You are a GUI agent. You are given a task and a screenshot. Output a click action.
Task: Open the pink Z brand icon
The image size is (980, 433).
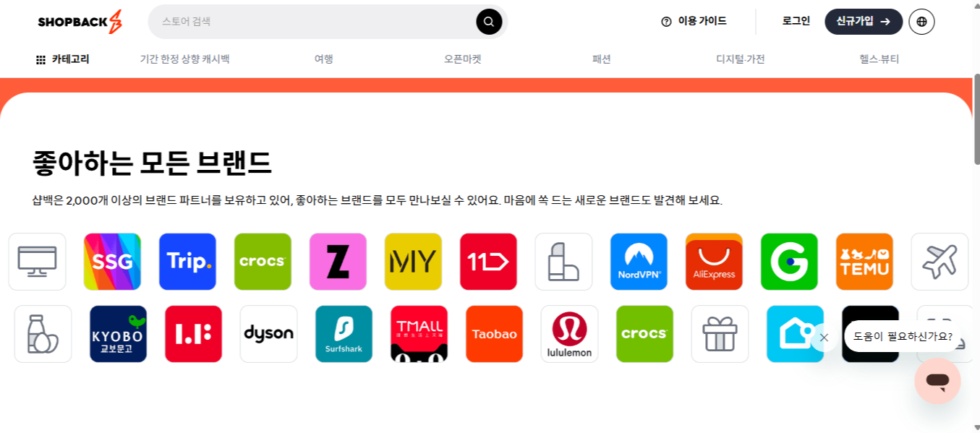pos(338,262)
